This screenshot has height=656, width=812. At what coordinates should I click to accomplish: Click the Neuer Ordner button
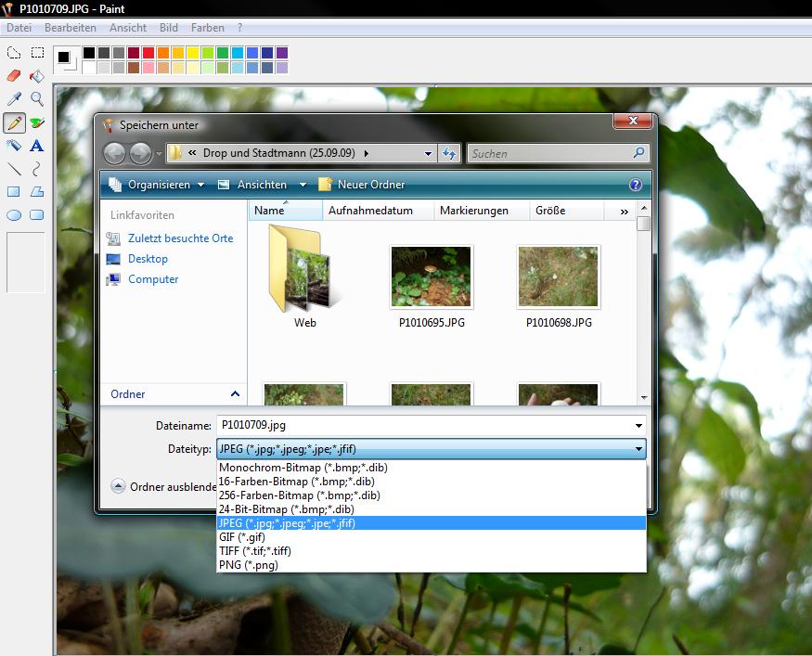361,185
